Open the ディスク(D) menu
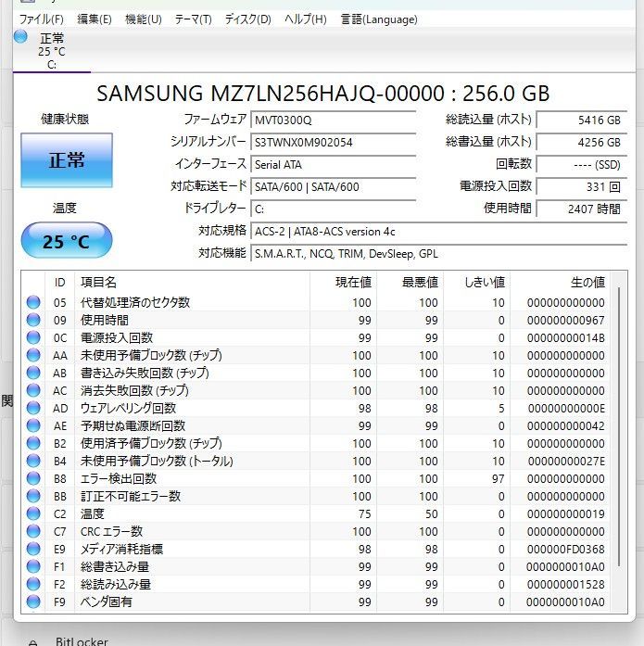 pos(247,19)
